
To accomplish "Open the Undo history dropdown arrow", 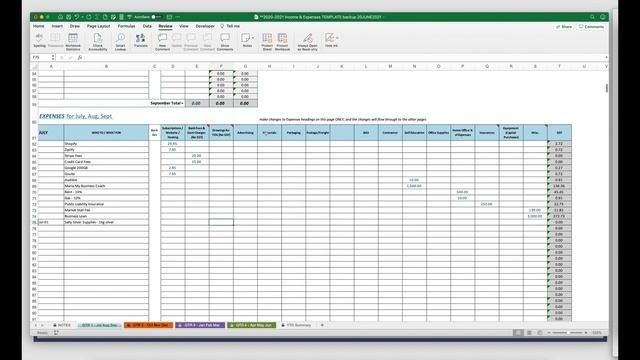I will [x=82, y=17].
